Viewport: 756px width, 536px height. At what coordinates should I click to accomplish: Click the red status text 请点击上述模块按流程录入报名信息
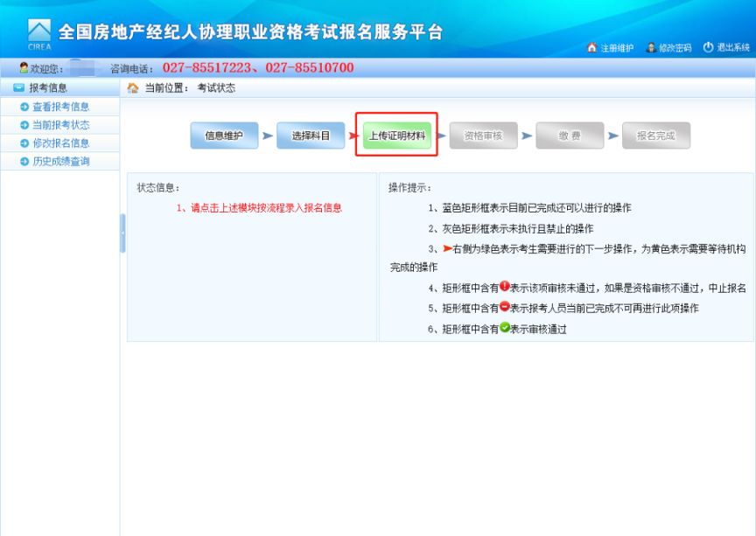[x=266, y=208]
